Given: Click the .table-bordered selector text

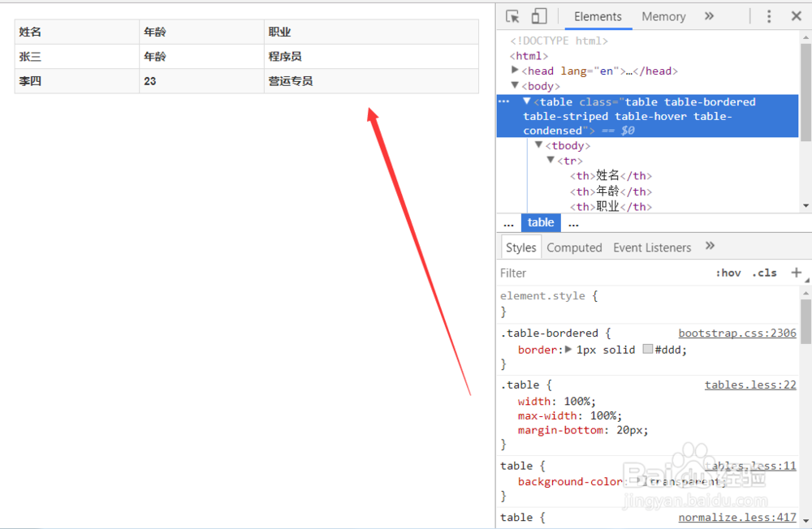Looking at the screenshot, I should pos(550,333).
